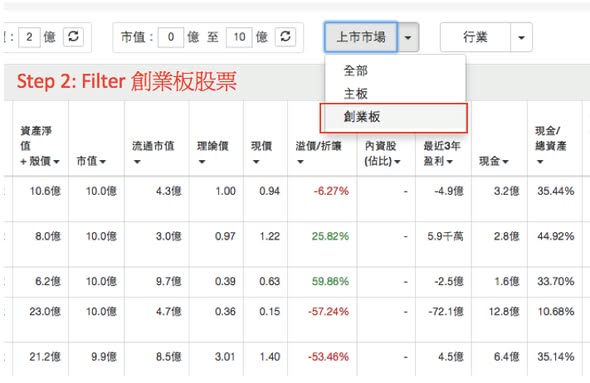Click the 23.0億 net asset cell
The height and width of the screenshot is (383, 590).
click(45, 312)
